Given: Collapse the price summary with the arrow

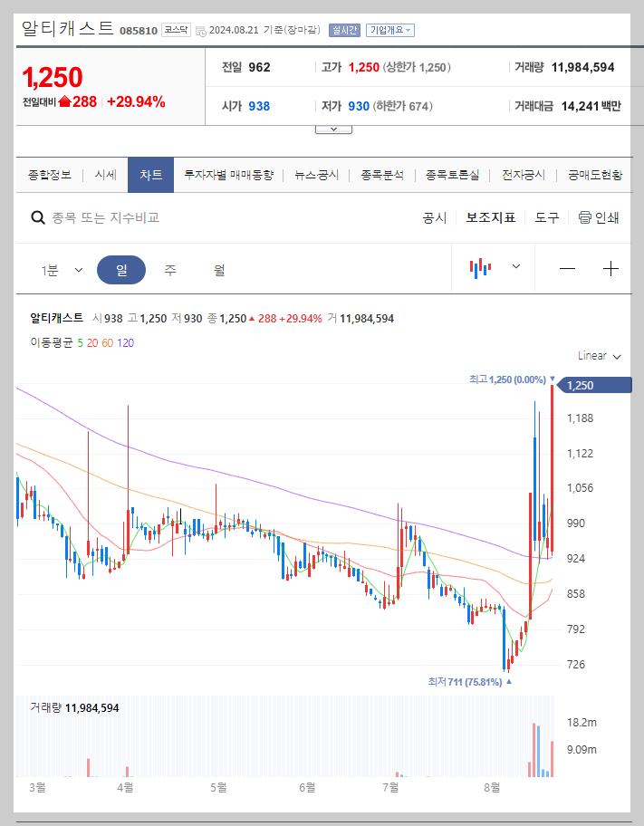Looking at the screenshot, I should pos(333,128).
